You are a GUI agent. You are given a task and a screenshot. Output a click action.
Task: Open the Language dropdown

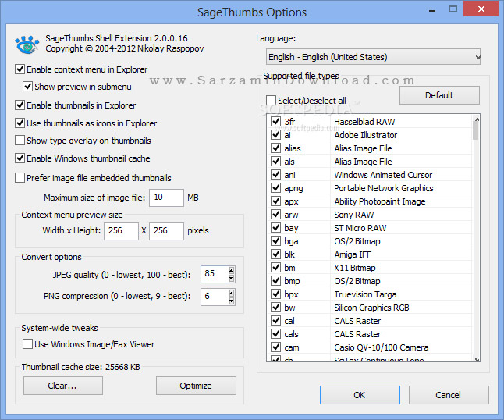pyautogui.click(x=373, y=57)
